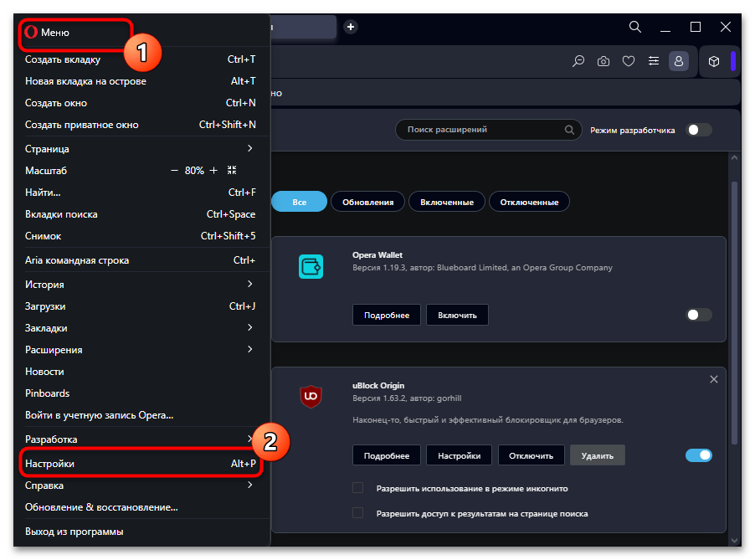Click the extensions page vertical scrollbar
The image size is (755, 560).
point(734,313)
